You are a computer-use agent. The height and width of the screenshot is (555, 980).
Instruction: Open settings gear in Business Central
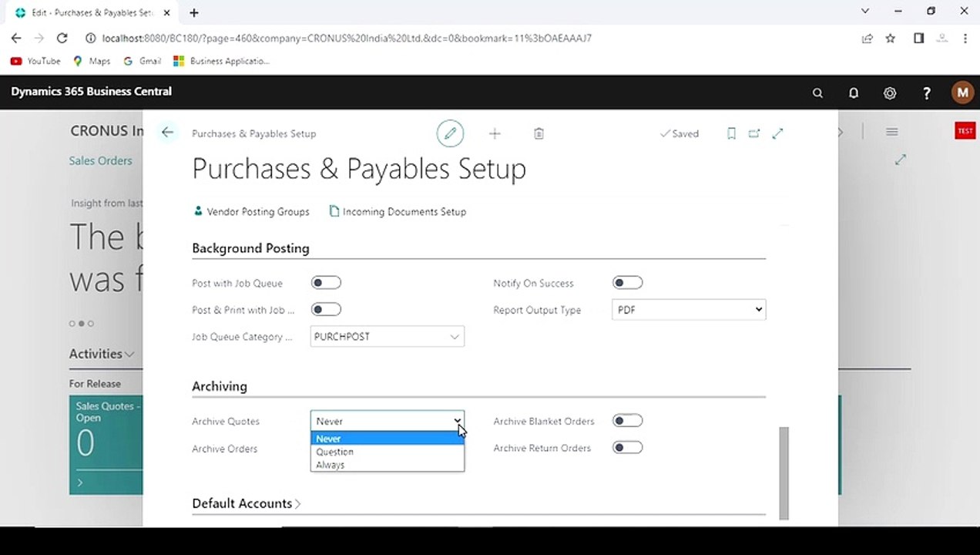pos(890,92)
